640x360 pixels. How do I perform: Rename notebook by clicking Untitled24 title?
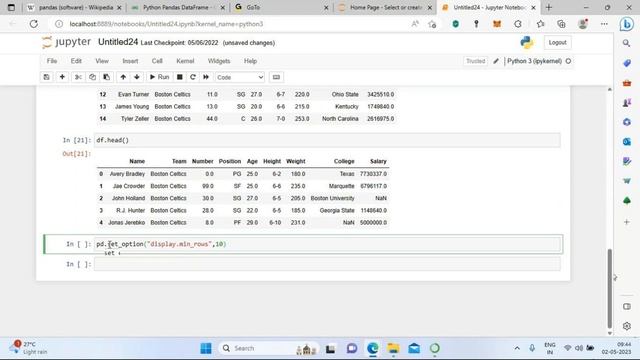coord(118,42)
